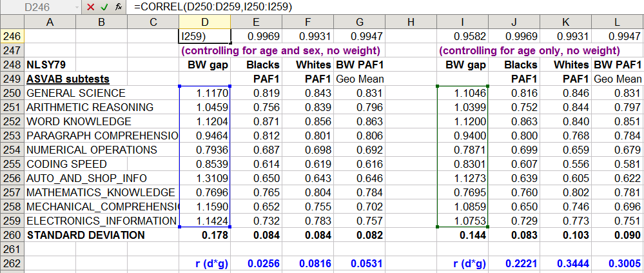
Task: Click cell with value 0.871
Action: click(257, 122)
